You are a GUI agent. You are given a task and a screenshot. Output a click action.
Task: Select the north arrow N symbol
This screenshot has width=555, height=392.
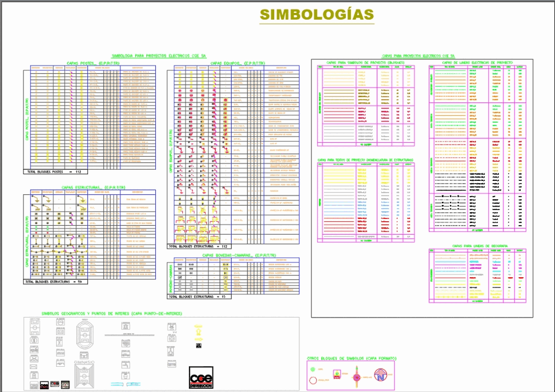[381, 375]
